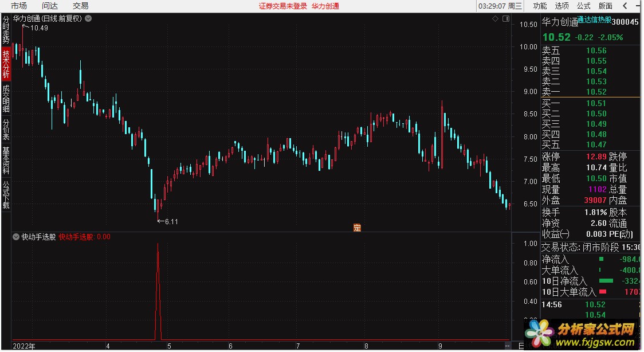Click stock code 300045

tap(625, 22)
